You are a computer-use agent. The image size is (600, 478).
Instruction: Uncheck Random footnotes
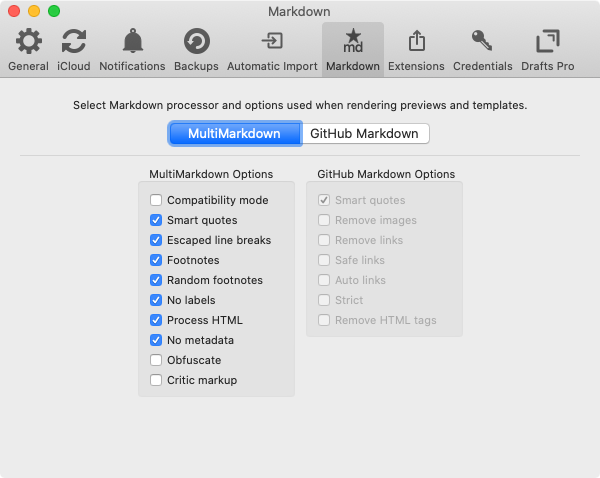click(156, 280)
